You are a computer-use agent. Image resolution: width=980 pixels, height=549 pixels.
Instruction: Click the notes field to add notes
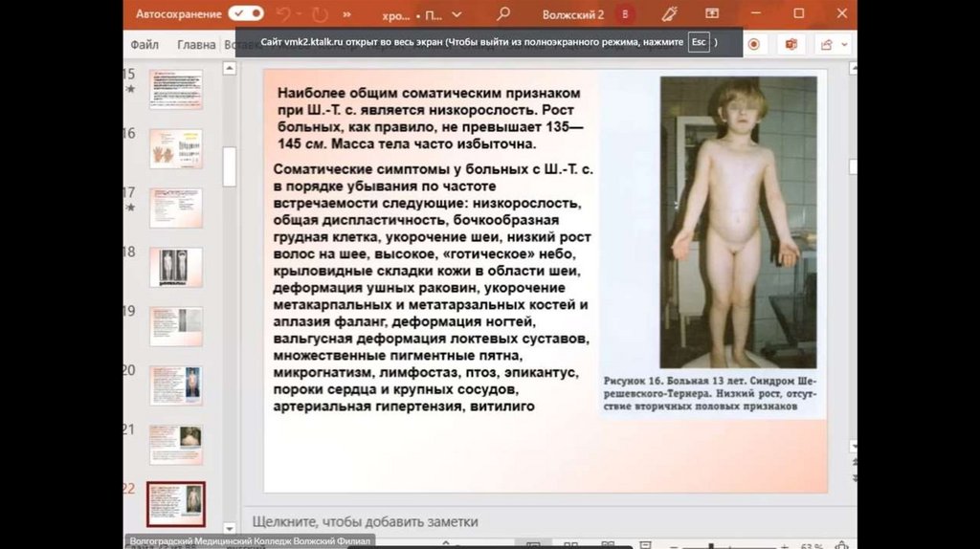point(365,522)
